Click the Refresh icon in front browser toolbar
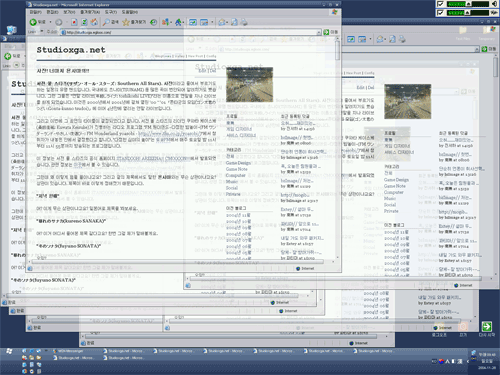Viewport: 500px width, 375px height. coord(84,22)
